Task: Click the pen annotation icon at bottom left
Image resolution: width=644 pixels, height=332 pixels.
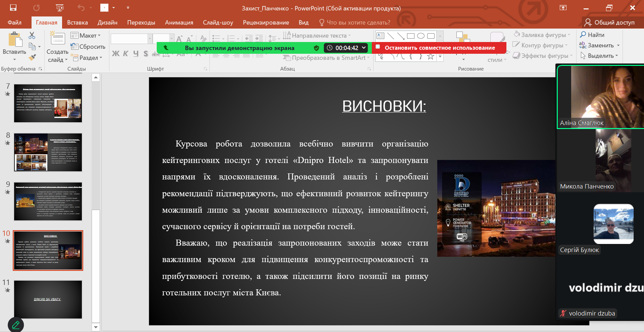Action: (x=16, y=325)
